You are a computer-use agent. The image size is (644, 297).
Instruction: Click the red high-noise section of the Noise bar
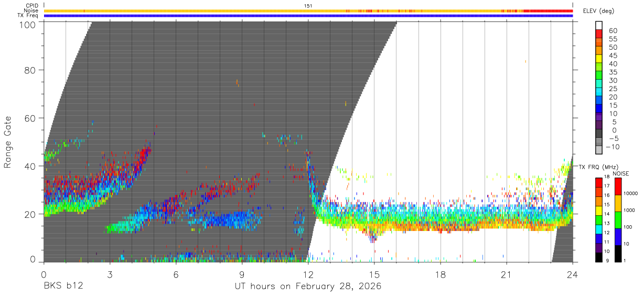(x=548, y=10)
